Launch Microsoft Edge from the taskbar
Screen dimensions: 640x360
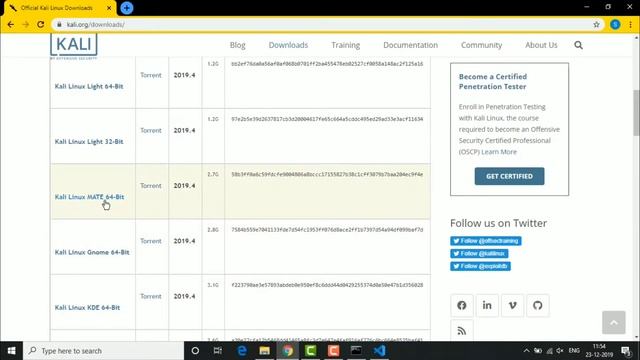[242, 351]
